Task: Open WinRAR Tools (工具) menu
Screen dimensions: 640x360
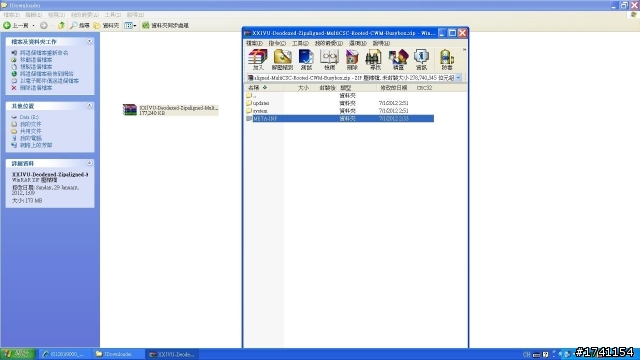Action: coord(300,43)
